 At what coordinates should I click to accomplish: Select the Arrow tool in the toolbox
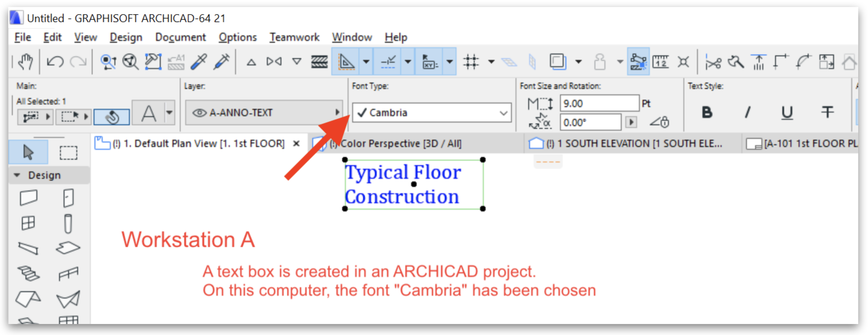point(28,152)
